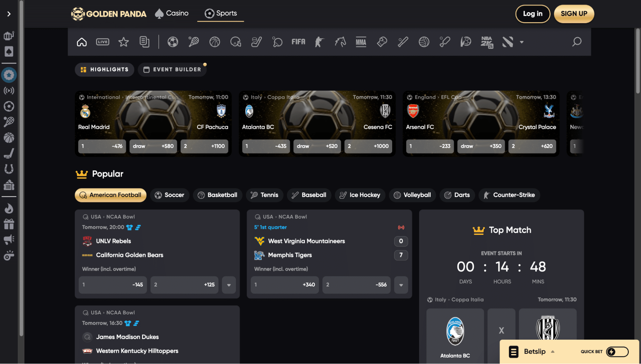Bet on Real Madrid at -476

click(x=102, y=146)
